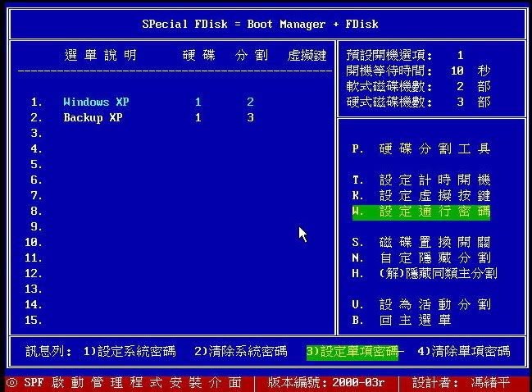The width and height of the screenshot is (532, 392).
Task: Click empty boot slot number 9.
Action: 36,226
